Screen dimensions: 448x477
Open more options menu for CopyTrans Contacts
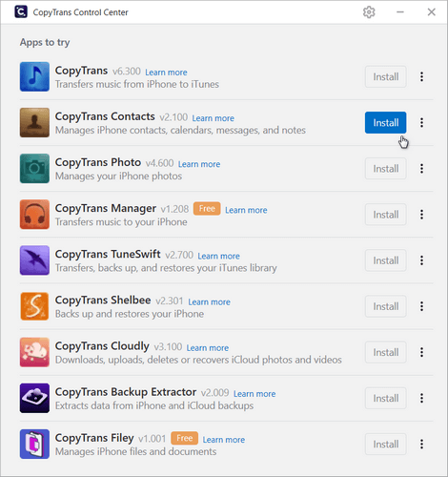[x=421, y=122]
